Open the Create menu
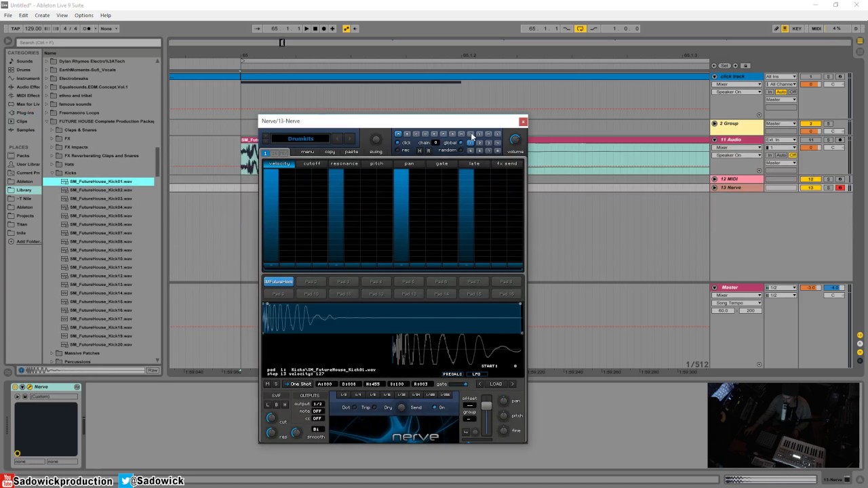Viewport: 868px width, 488px height. pyautogui.click(x=42, y=15)
